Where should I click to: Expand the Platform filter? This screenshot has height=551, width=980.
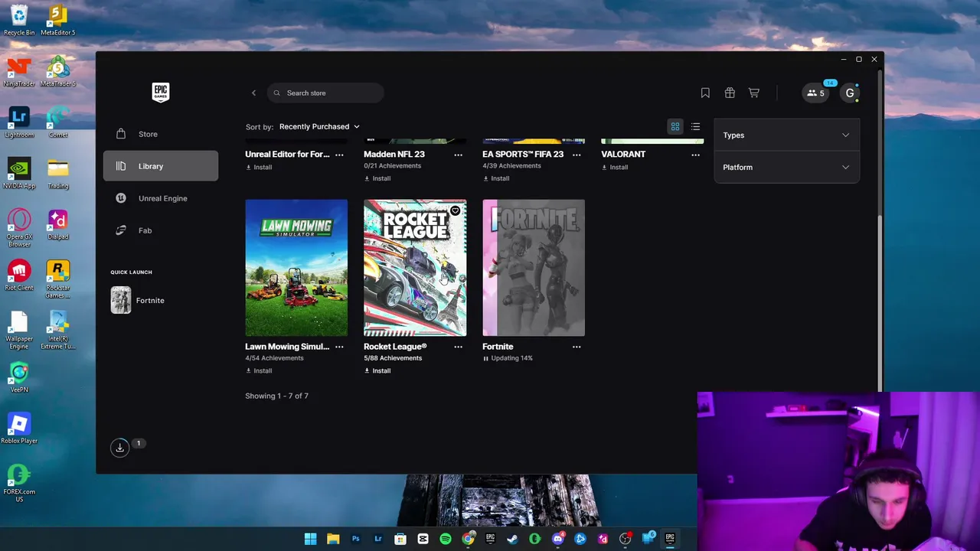786,168
